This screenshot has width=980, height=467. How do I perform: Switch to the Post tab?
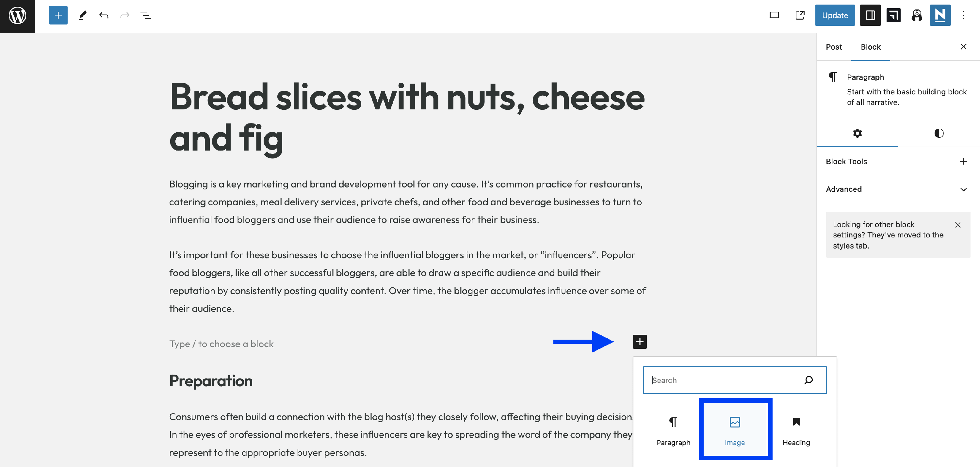click(x=834, y=47)
